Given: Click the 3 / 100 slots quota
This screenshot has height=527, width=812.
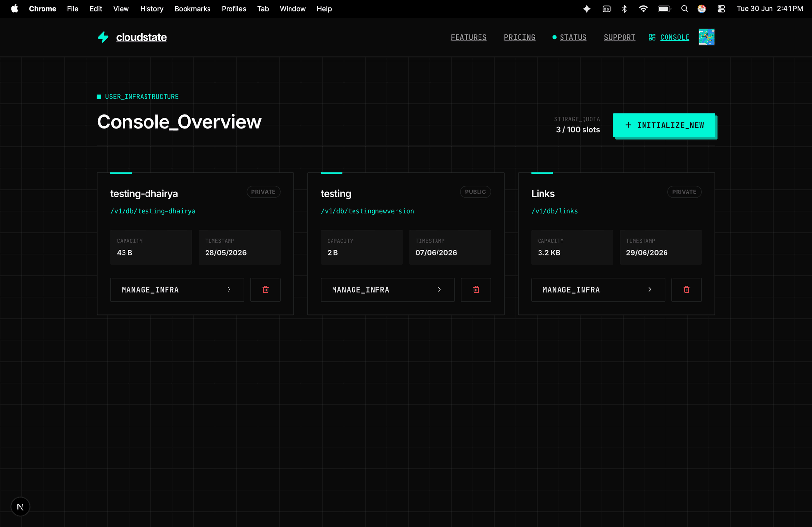Looking at the screenshot, I should pos(578,130).
